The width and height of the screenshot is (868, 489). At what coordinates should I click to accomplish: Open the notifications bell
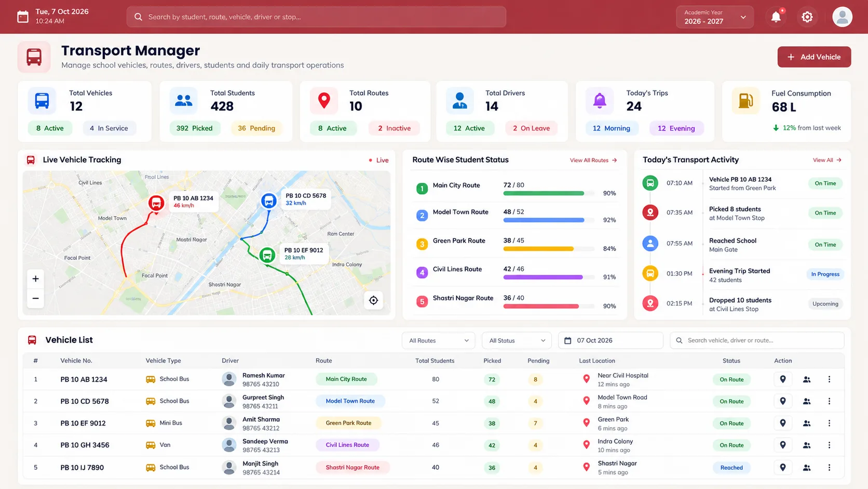[x=776, y=17]
